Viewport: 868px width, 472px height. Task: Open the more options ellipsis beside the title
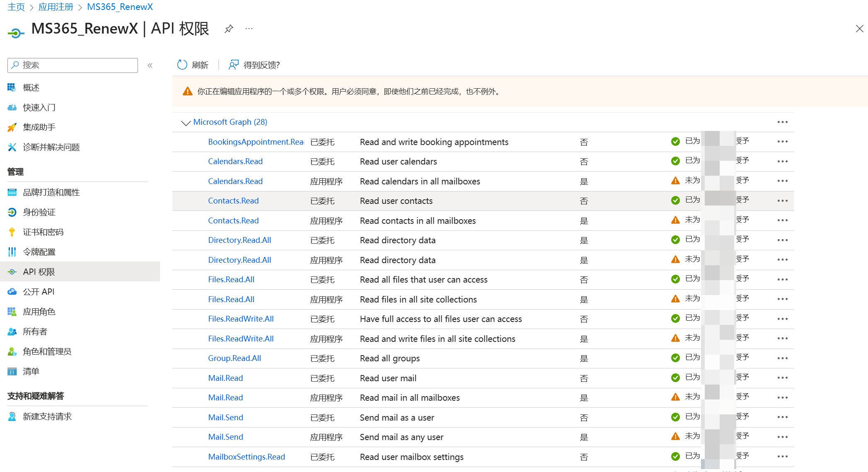pyautogui.click(x=249, y=29)
